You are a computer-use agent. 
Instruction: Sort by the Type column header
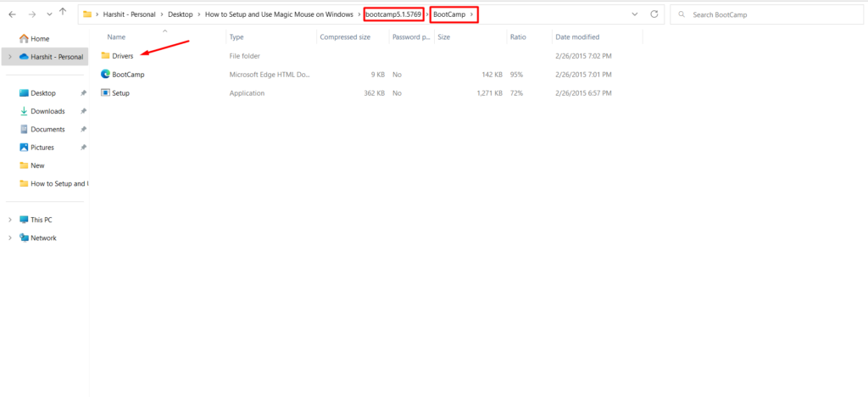pos(236,37)
